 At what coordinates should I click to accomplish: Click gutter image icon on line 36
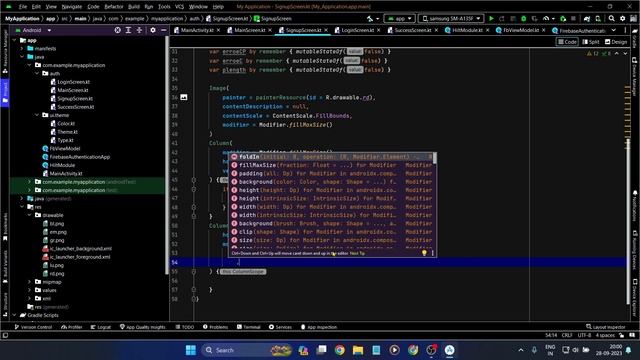184,97
